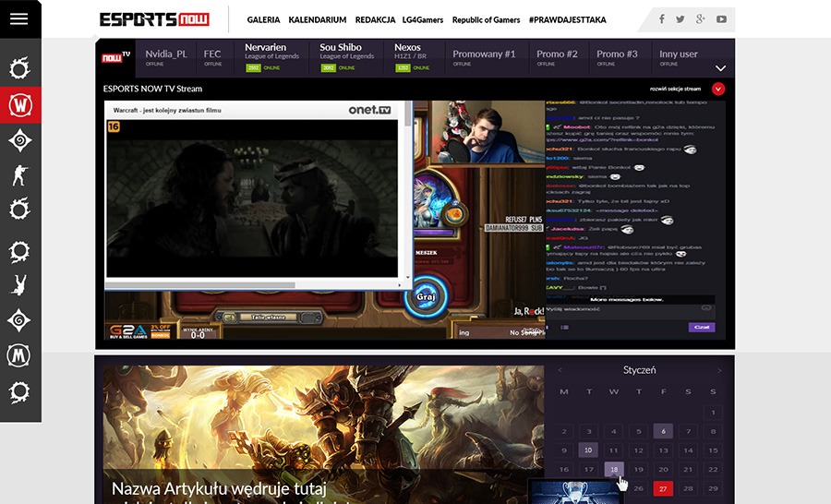The height and width of the screenshot is (504, 831).
Task: Select the swirl icon directly above the M icon
Action: (18, 320)
